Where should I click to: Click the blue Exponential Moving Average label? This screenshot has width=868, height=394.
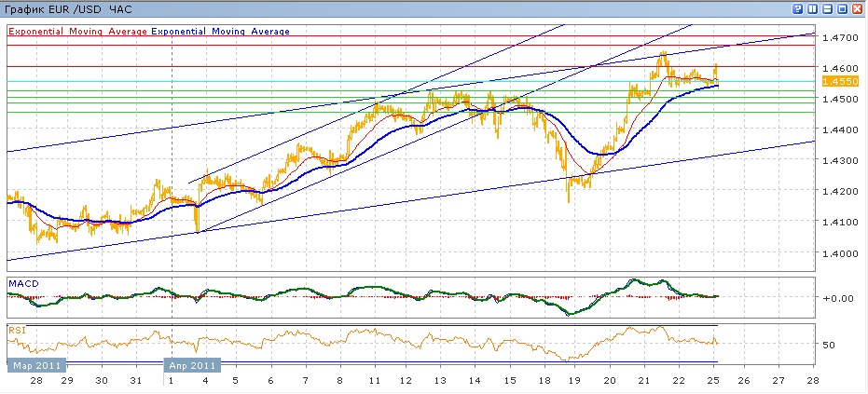[x=220, y=31]
